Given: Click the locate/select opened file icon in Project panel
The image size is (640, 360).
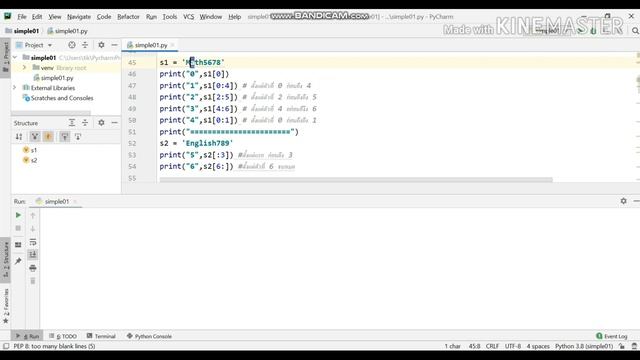Looking at the screenshot, I should [72, 45].
